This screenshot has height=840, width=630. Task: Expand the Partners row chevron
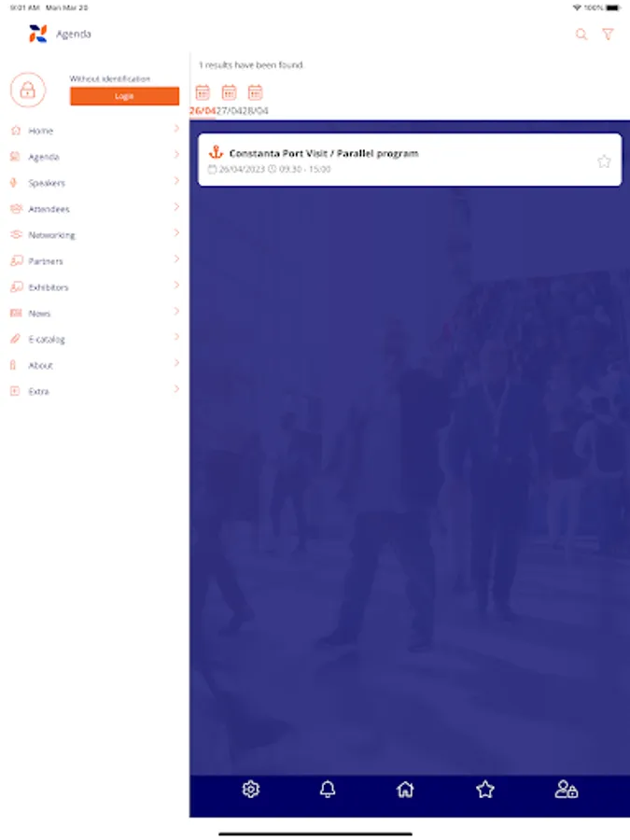pos(176,259)
